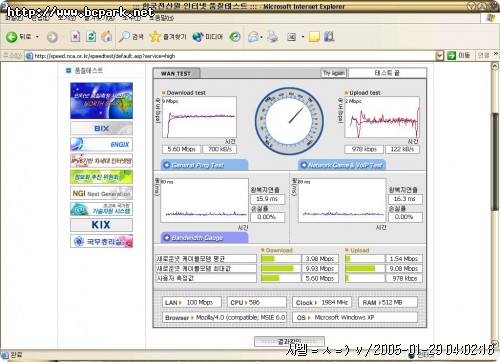Screen dimensions: 500x362
Task: Open the address bar history dropdown
Action: coord(440,55)
